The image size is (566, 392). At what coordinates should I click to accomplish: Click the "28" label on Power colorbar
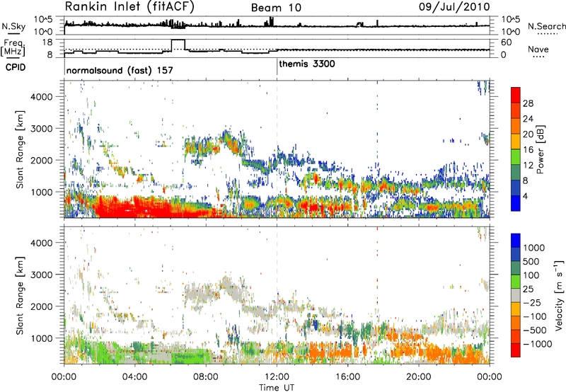coord(528,103)
